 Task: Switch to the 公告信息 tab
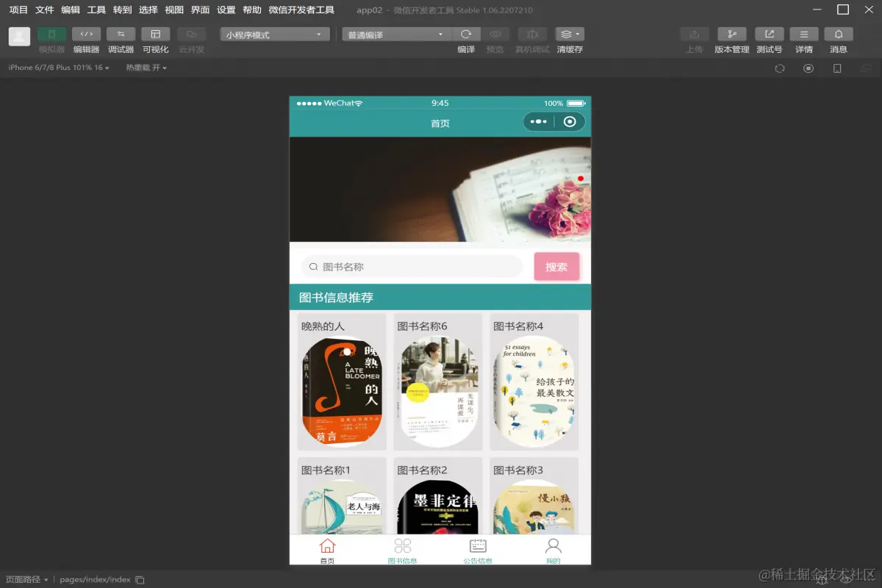478,551
